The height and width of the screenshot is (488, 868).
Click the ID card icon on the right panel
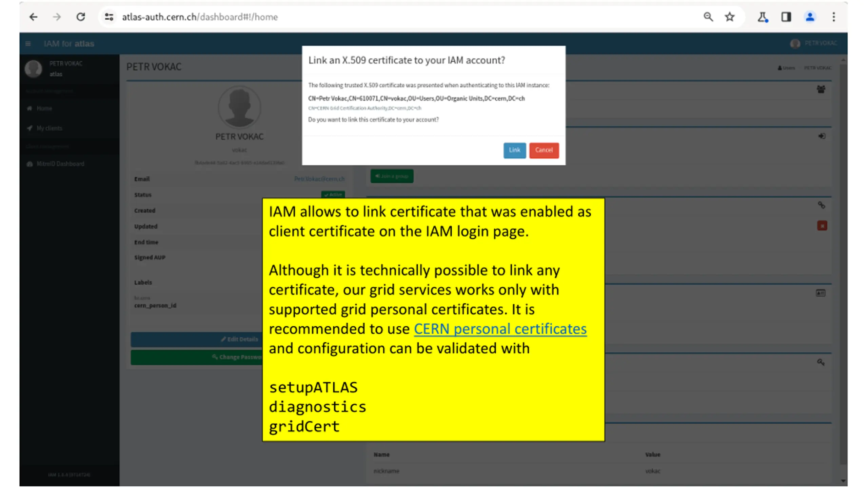click(x=821, y=293)
